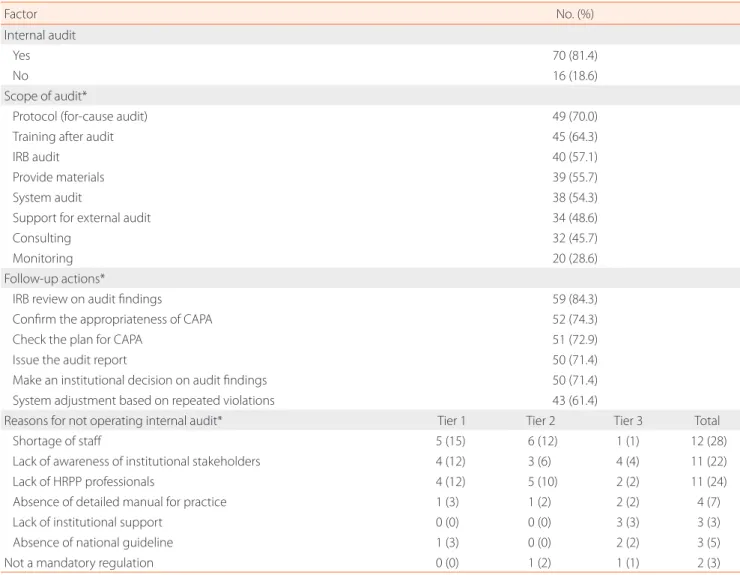This screenshot has width=740, height=575.
Task: Select 'Issue the audit report' label
Action: (x=69, y=360)
